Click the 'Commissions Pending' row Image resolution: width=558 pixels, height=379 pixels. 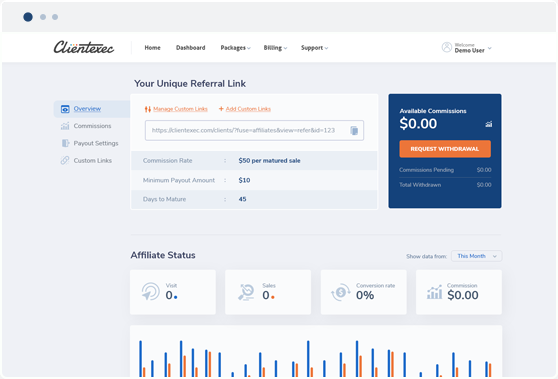click(x=445, y=170)
